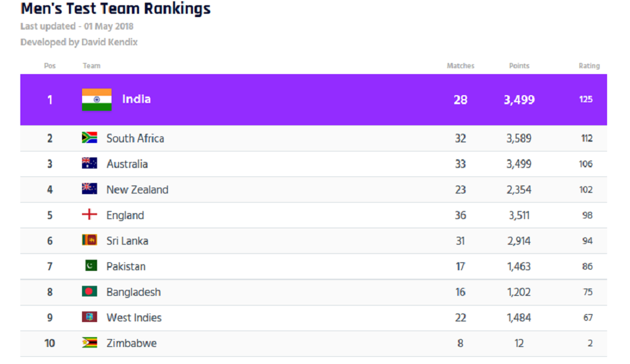Click the West Indies flag icon
Screen dimensions: 630x364
pyautogui.click(x=89, y=317)
